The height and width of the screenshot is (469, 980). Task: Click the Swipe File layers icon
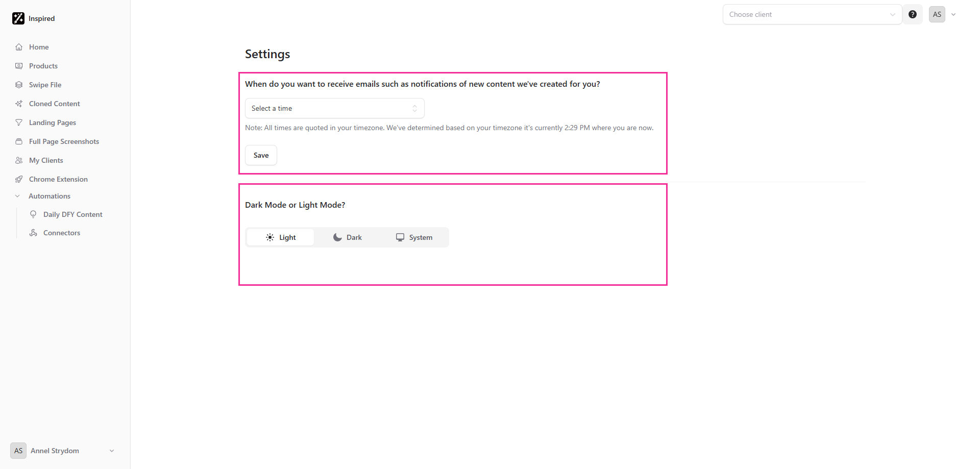click(19, 85)
